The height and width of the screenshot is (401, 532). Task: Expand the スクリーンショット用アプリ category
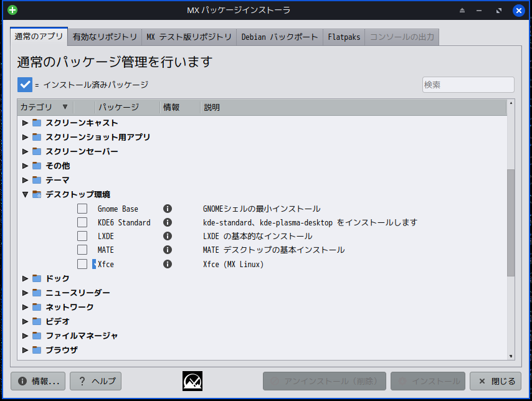[25, 137]
